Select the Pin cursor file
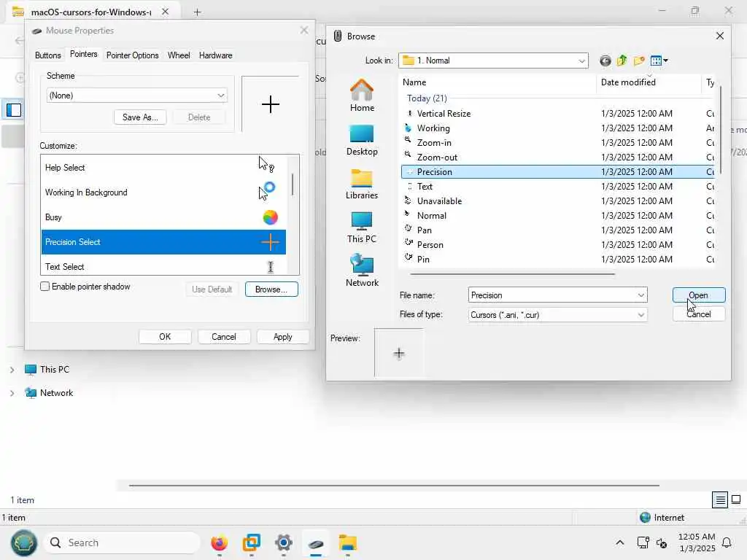Viewport: 747px width, 560px height. [423, 259]
